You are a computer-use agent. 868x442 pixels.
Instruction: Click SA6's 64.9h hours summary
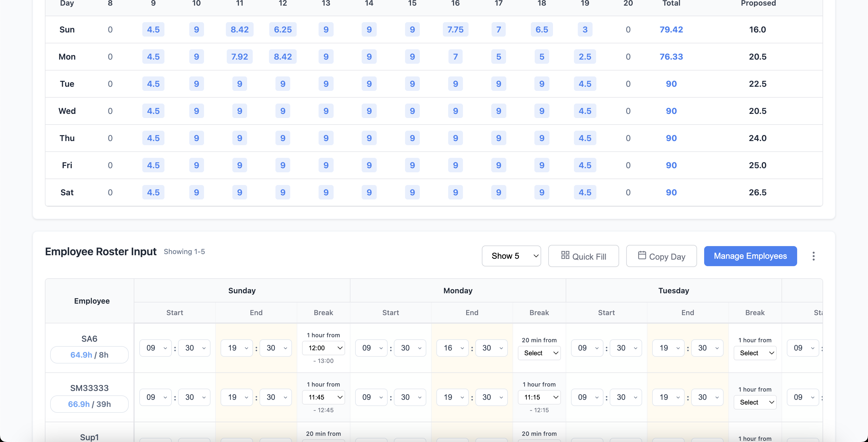coord(89,354)
